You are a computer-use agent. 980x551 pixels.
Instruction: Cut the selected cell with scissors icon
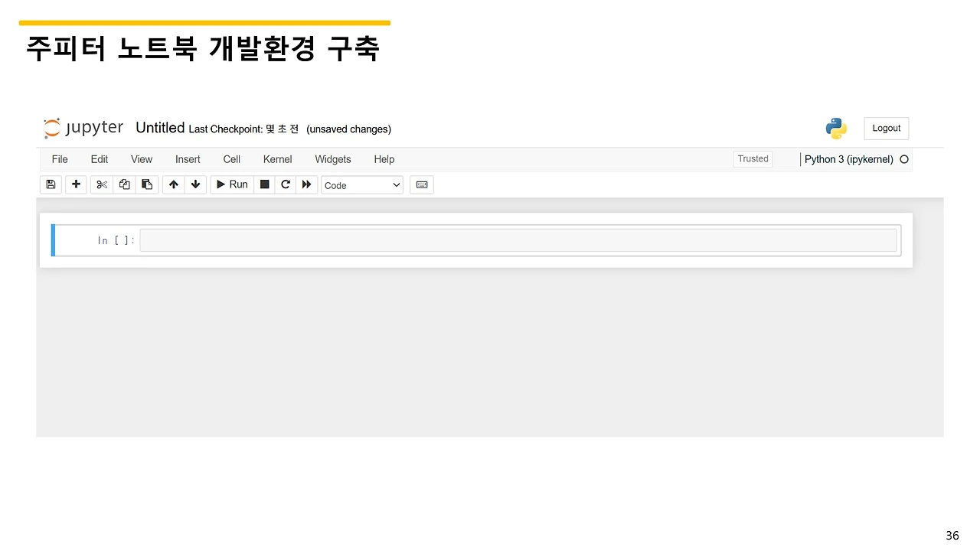pyautogui.click(x=101, y=184)
